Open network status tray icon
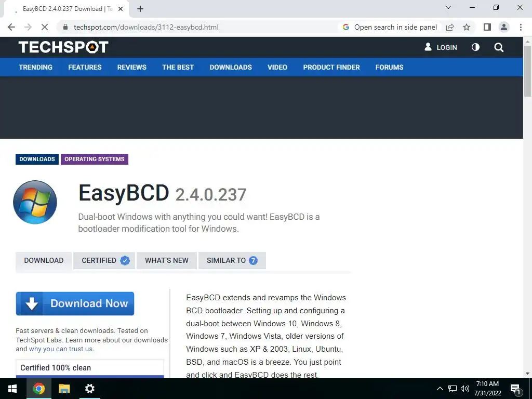 pyautogui.click(x=453, y=389)
